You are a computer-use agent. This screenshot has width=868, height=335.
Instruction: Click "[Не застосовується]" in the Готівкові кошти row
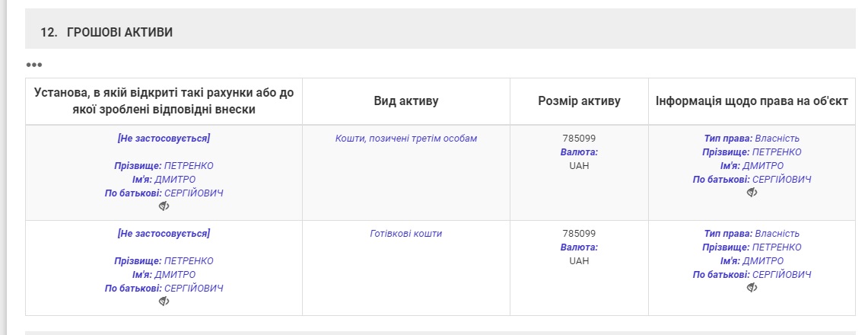click(164, 234)
